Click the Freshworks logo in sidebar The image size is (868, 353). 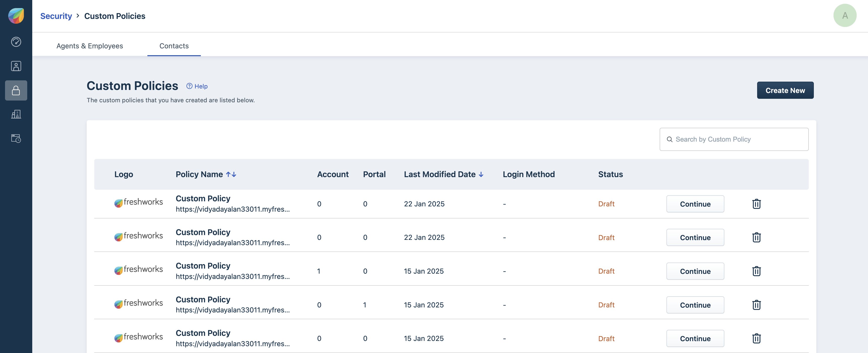coord(16,15)
